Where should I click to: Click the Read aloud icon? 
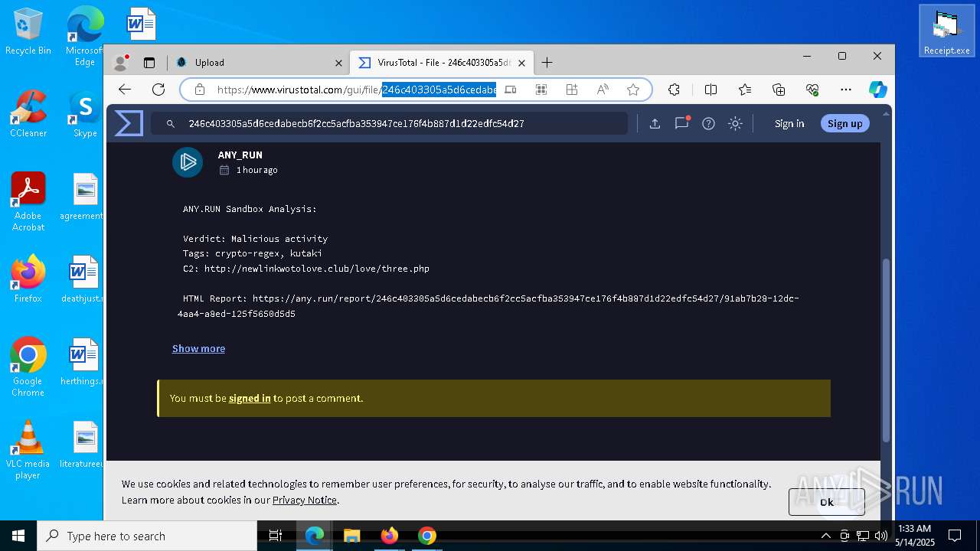(x=603, y=90)
